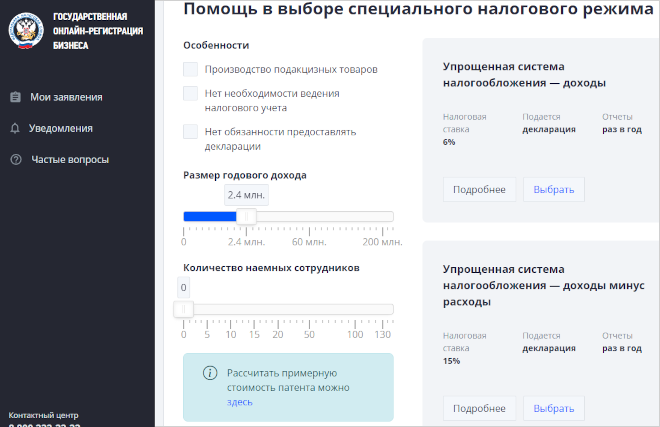660x427 pixels.
Task: Click the info icon in the patent hint box
Action: tap(210, 373)
